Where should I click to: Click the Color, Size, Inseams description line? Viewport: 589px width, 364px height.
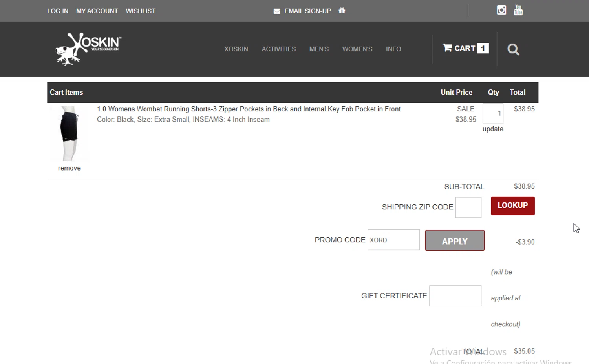coord(183,120)
